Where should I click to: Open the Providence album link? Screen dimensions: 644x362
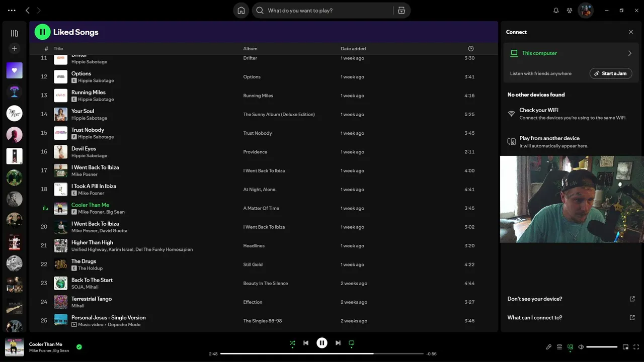pyautogui.click(x=255, y=152)
